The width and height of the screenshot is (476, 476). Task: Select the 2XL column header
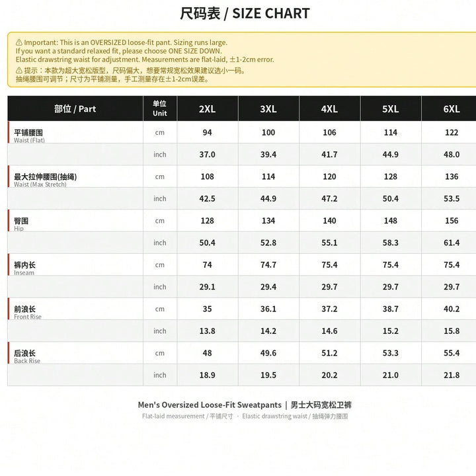pyautogui.click(x=208, y=108)
